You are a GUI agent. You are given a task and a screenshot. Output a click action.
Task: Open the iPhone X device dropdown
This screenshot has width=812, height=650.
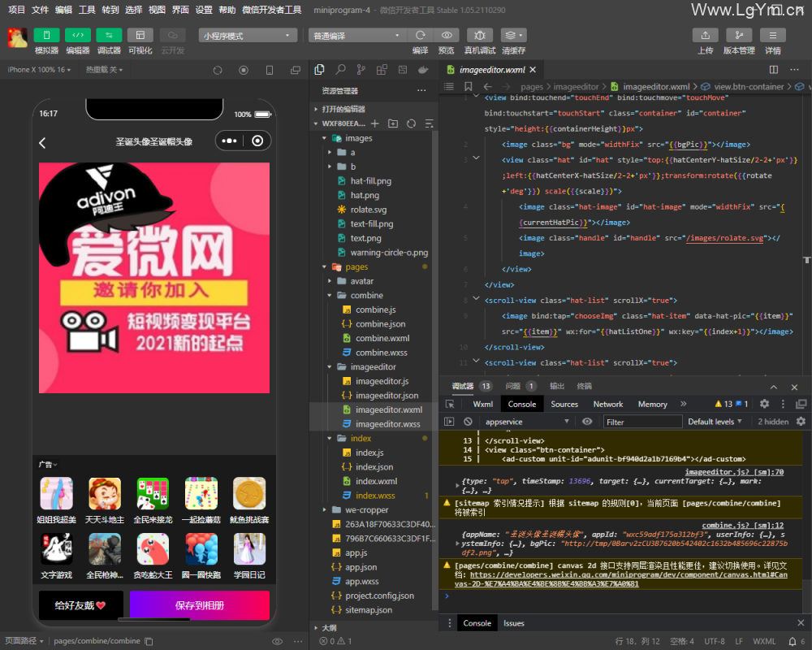pos(39,69)
